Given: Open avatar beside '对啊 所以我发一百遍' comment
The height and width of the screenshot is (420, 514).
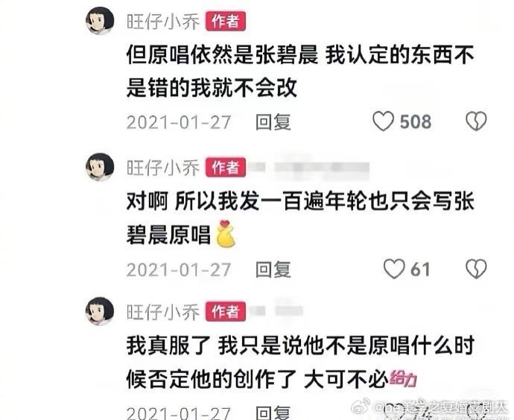Looking at the screenshot, I should point(100,167).
